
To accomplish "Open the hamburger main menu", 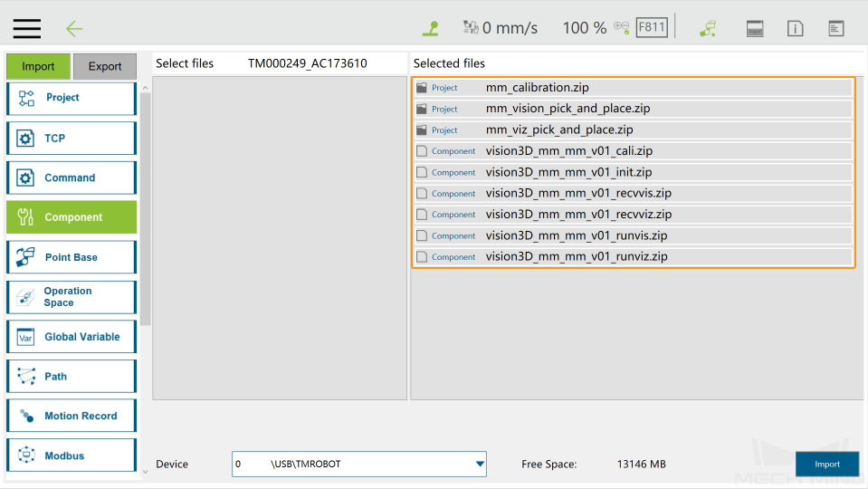I will point(26,28).
